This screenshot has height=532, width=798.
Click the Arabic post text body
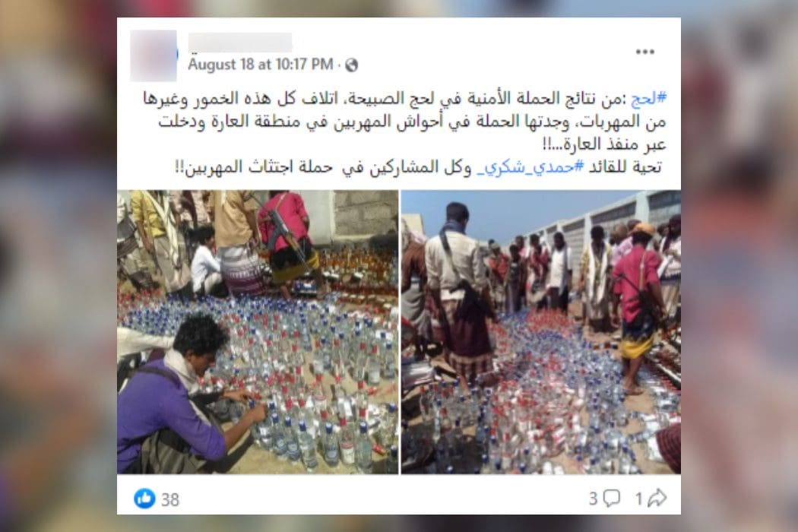click(404, 133)
